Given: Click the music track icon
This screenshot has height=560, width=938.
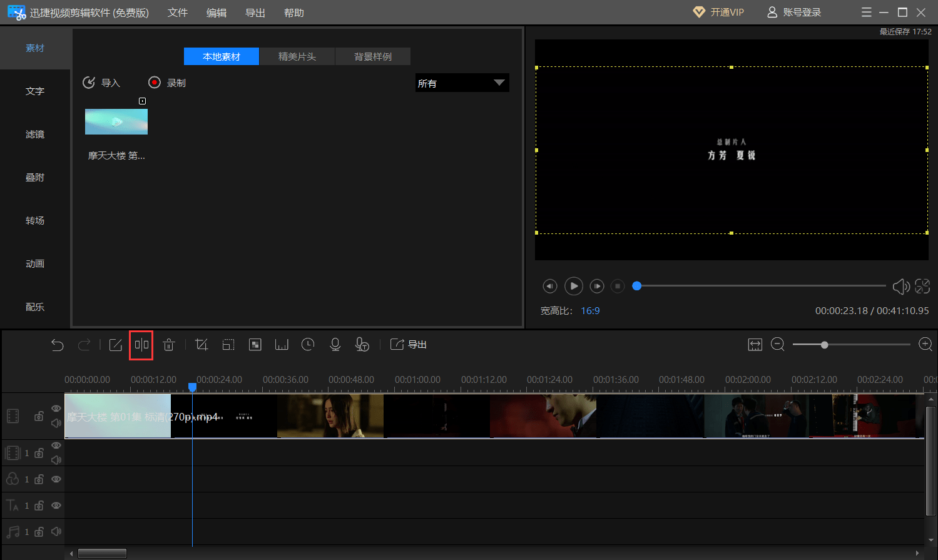Looking at the screenshot, I should [x=13, y=532].
